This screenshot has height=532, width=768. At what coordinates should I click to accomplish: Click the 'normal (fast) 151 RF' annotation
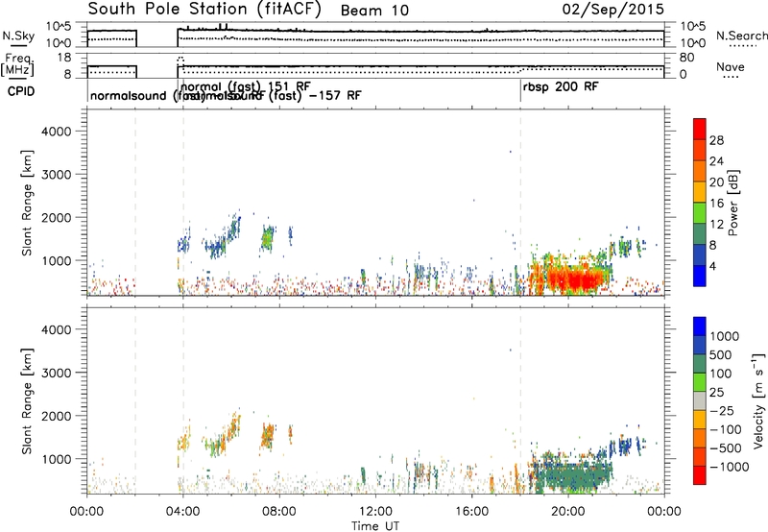tap(246, 86)
